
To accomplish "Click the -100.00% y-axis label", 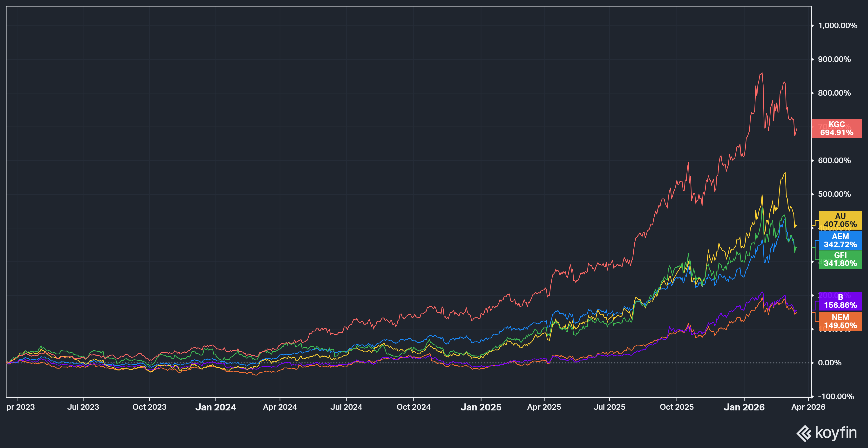I will pyautogui.click(x=836, y=396).
